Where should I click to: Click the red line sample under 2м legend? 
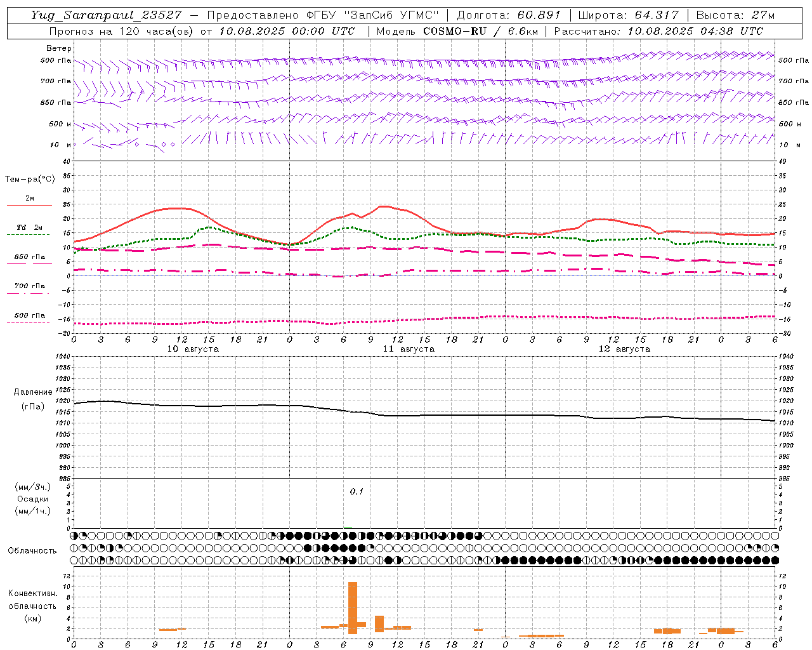coord(29,205)
